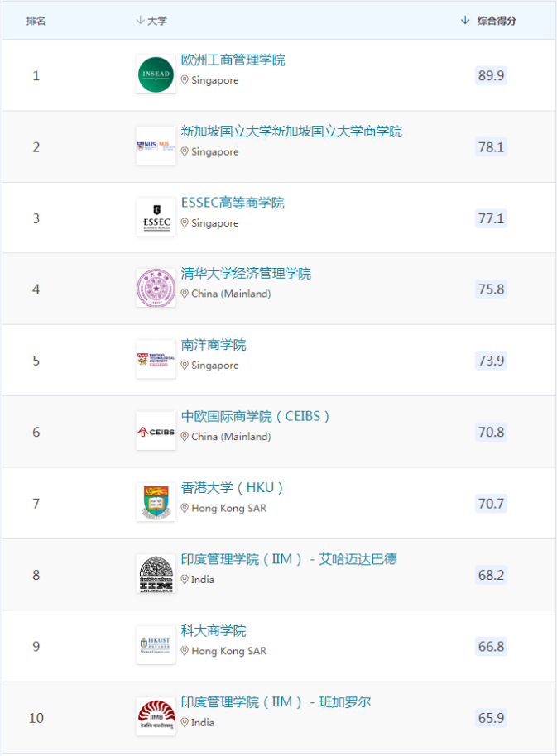Screen dimensions: 557x756
Task: Select the score 70.8
Action: tap(491, 432)
